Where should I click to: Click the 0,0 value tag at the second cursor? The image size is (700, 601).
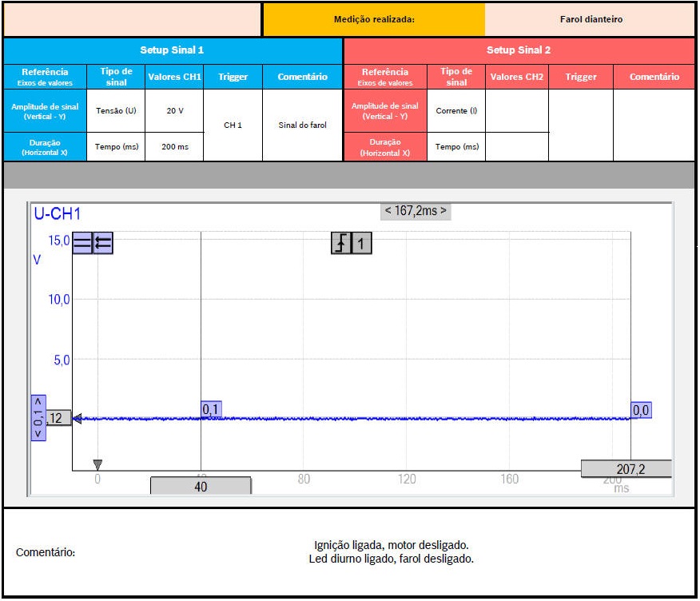(x=641, y=410)
